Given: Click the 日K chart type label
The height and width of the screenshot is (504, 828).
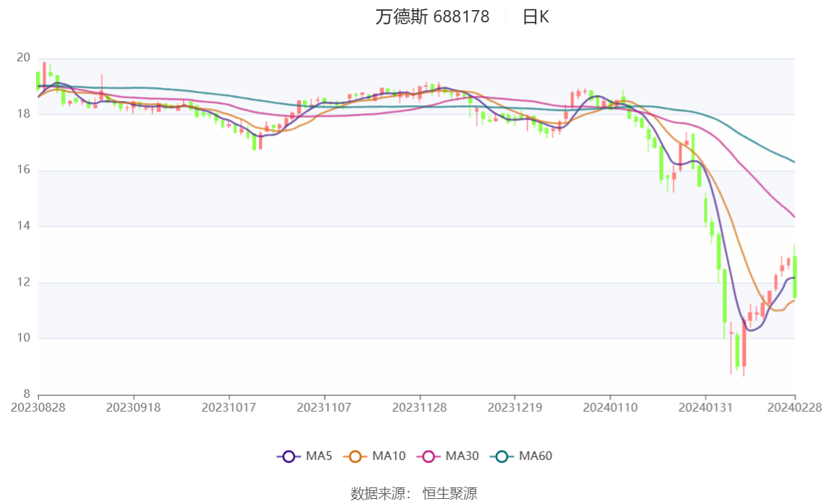Looking at the screenshot, I should [x=535, y=17].
